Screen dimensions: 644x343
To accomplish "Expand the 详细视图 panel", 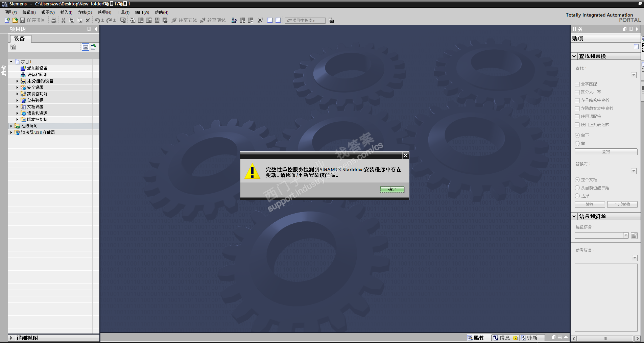I will pos(11,338).
